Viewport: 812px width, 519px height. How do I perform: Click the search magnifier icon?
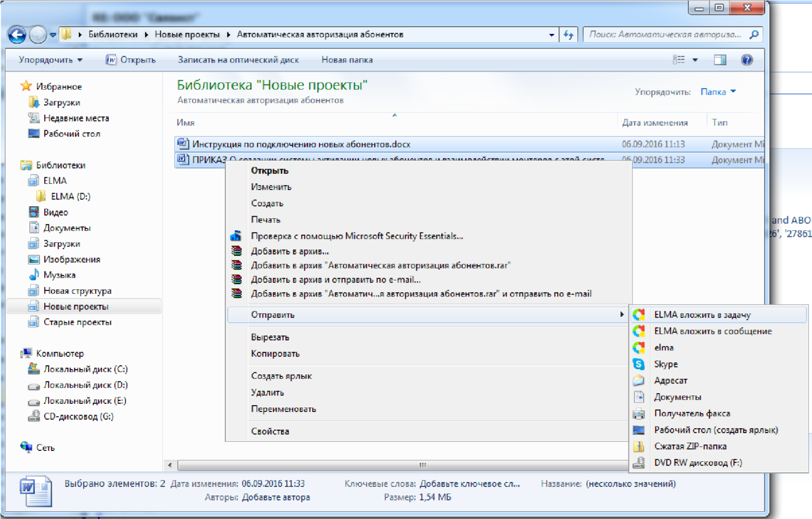754,35
